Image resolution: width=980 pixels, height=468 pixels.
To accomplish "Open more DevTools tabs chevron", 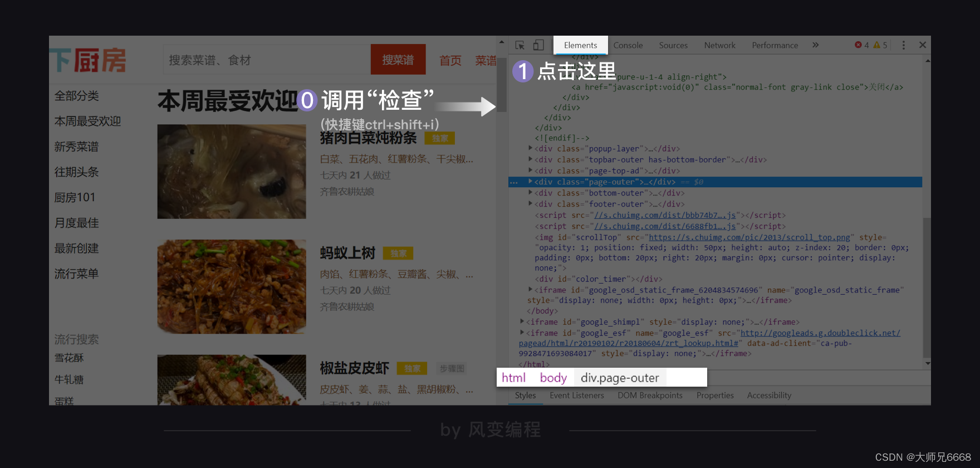I will [815, 45].
